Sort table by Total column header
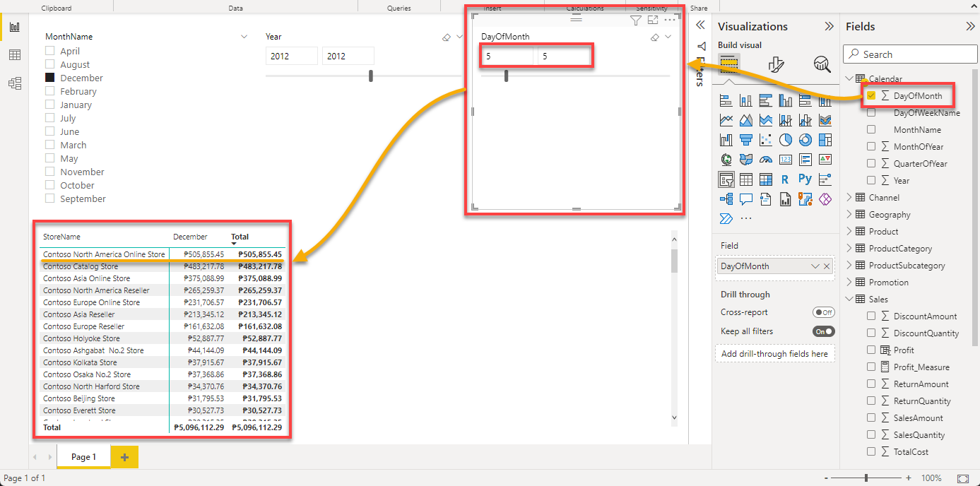 point(240,237)
